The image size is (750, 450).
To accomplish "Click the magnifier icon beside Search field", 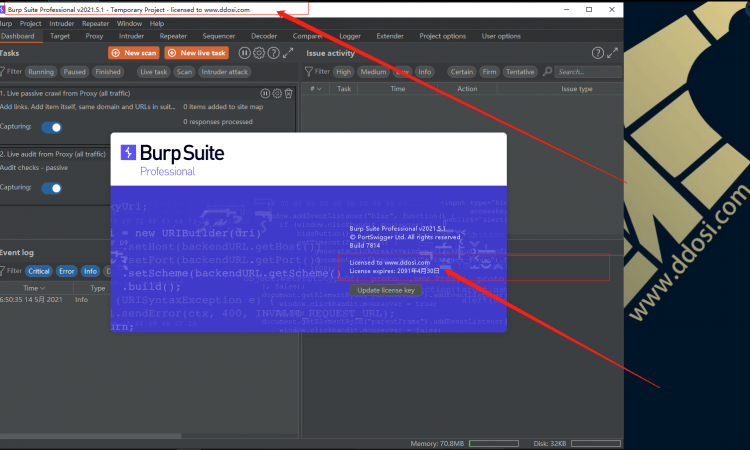I will pyautogui.click(x=547, y=72).
